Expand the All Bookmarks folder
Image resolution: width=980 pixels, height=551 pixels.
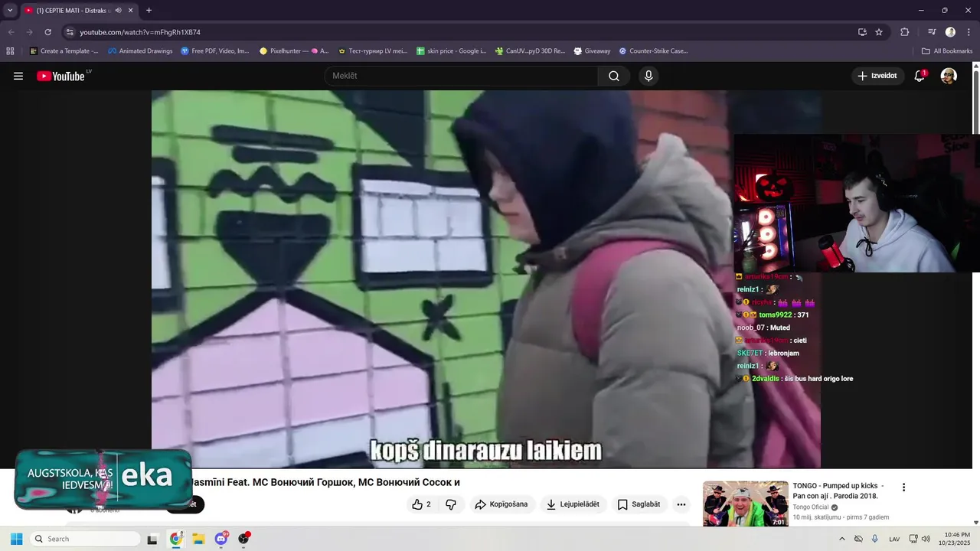pos(947,51)
